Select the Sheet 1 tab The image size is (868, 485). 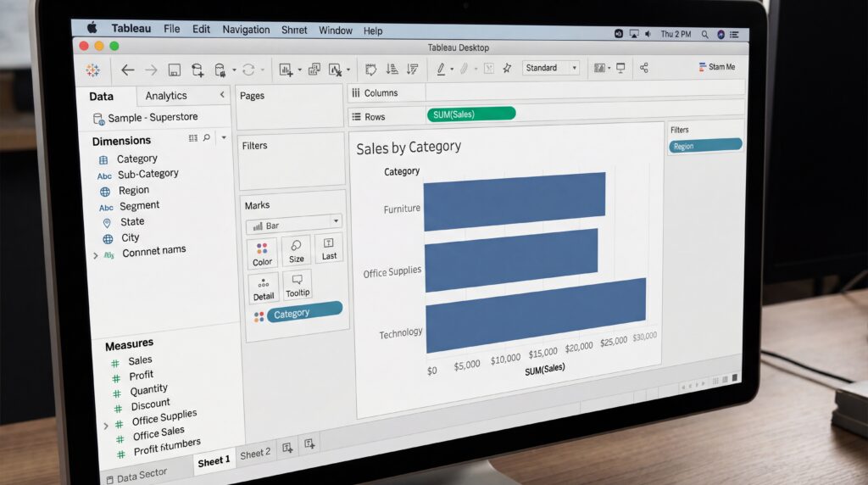point(214,462)
